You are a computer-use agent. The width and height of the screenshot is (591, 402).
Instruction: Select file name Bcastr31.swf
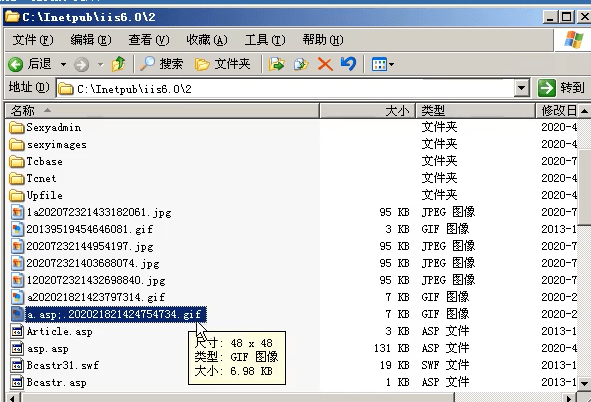pyautogui.click(x=63, y=365)
